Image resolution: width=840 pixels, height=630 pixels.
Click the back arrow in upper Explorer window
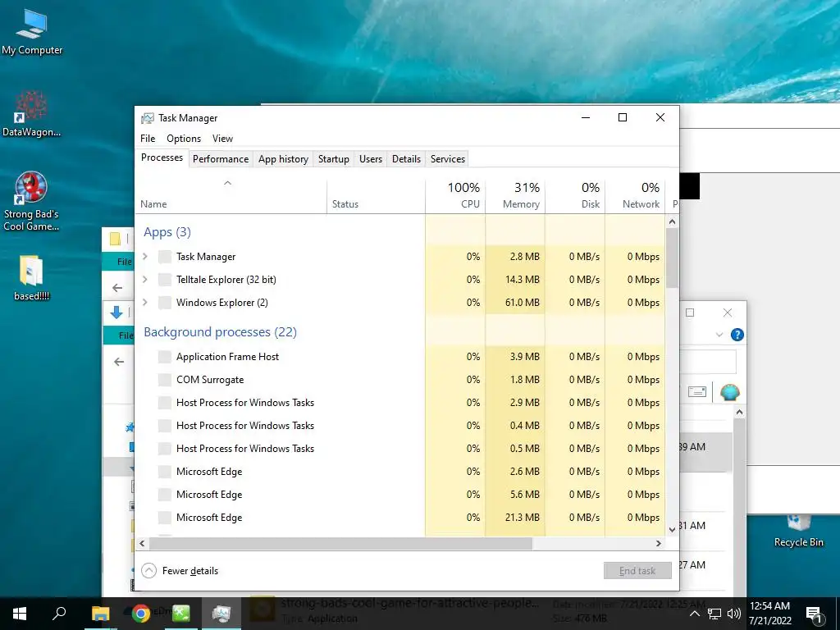[117, 288]
